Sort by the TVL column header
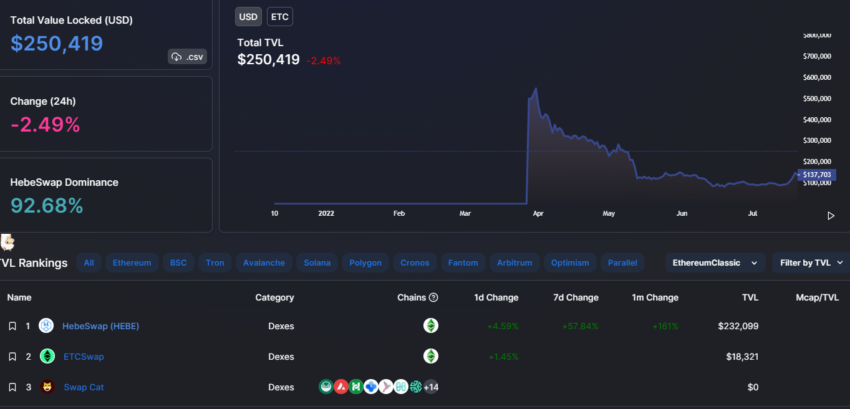 pos(750,297)
